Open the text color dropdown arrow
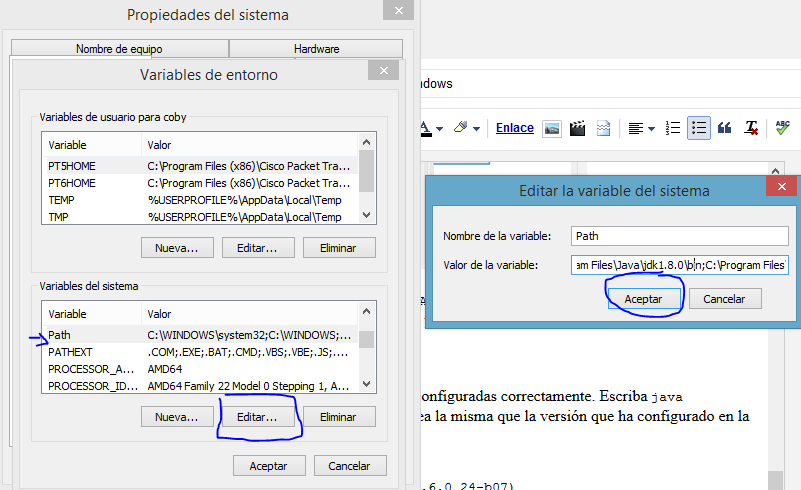The image size is (801, 490). pyautogui.click(x=439, y=129)
